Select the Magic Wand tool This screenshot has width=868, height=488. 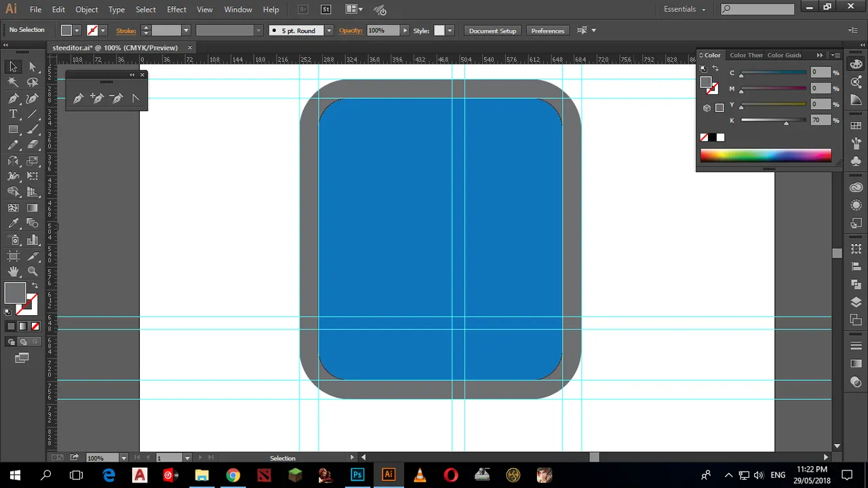point(13,82)
